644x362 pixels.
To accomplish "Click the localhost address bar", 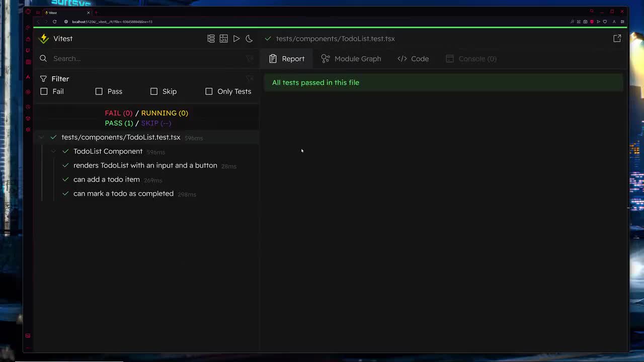I will pos(112,22).
